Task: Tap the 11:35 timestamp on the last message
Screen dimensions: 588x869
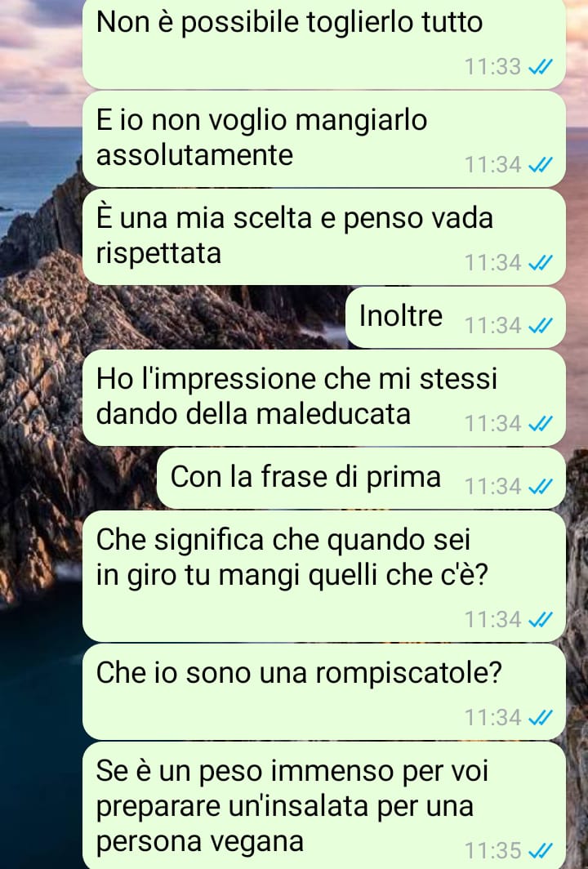Action: (492, 850)
